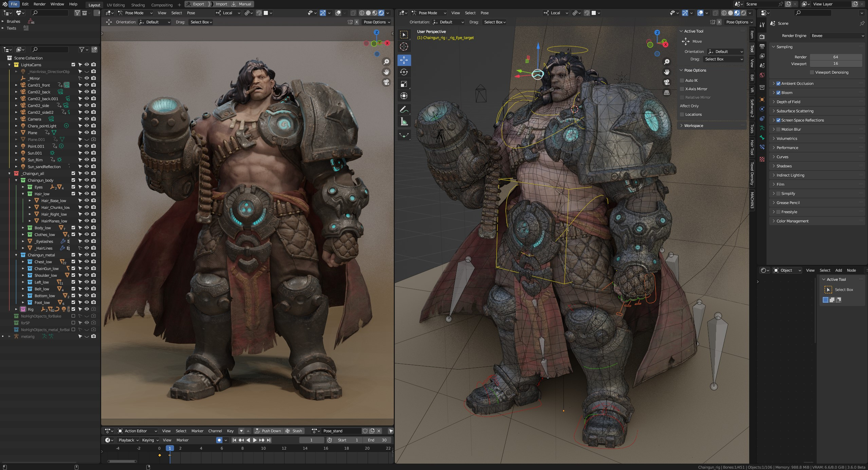Select the Cursor tool in right viewport
Image resolution: width=868 pixels, height=470 pixels.
pyautogui.click(x=404, y=47)
